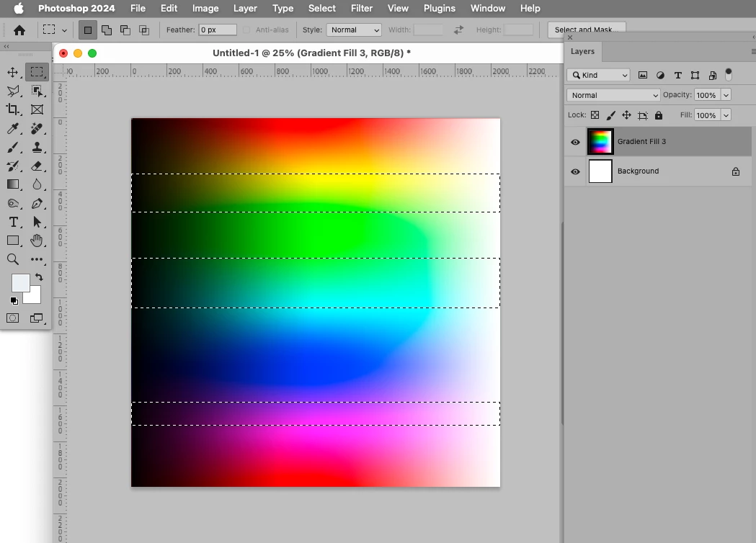Toggle the layer filtering switch

(729, 73)
